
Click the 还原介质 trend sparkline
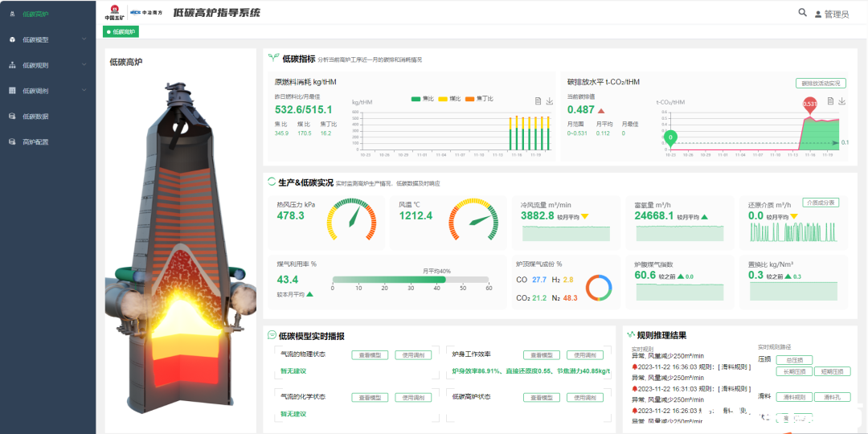coord(793,232)
